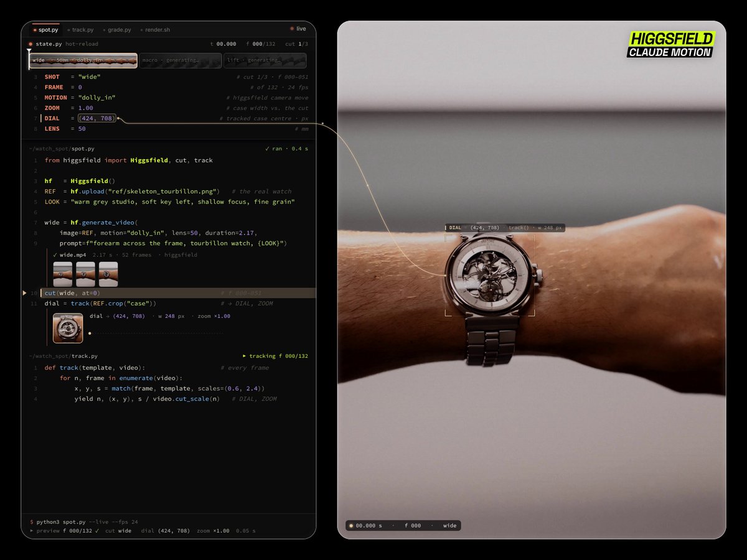The height and width of the screenshot is (560, 747).
Task: Click the preview f 000/132 status line
Action: pos(143,531)
